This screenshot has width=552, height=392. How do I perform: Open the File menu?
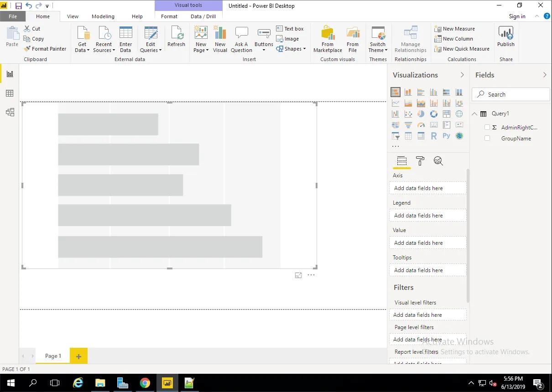pos(13,16)
